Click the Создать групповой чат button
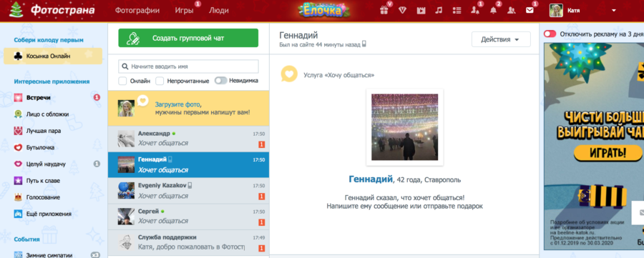The width and height of the screenshot is (644, 258). [188, 38]
